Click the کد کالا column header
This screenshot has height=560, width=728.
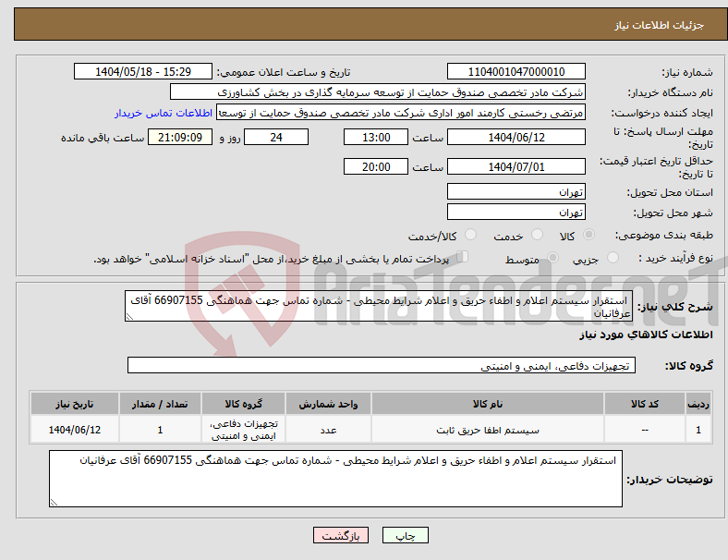pyautogui.click(x=645, y=404)
